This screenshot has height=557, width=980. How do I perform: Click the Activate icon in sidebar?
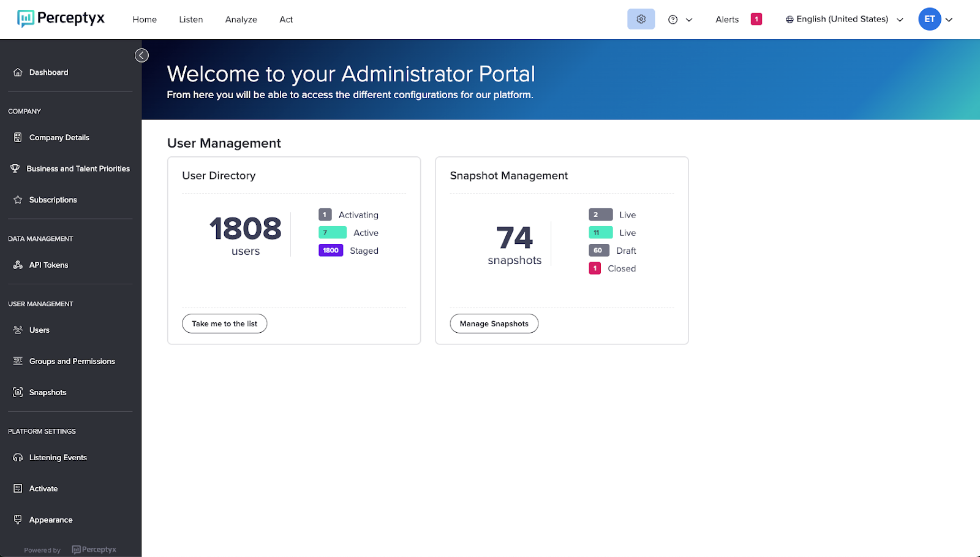(x=18, y=489)
